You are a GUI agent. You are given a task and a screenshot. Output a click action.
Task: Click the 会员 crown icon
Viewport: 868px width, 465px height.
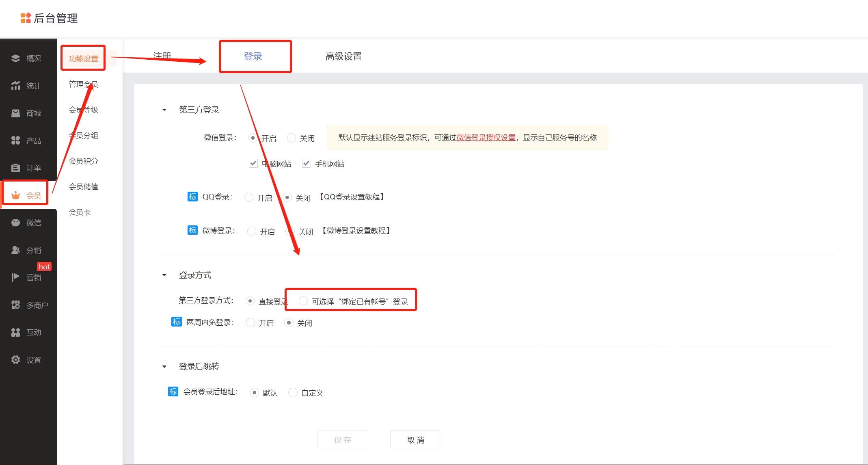point(15,195)
